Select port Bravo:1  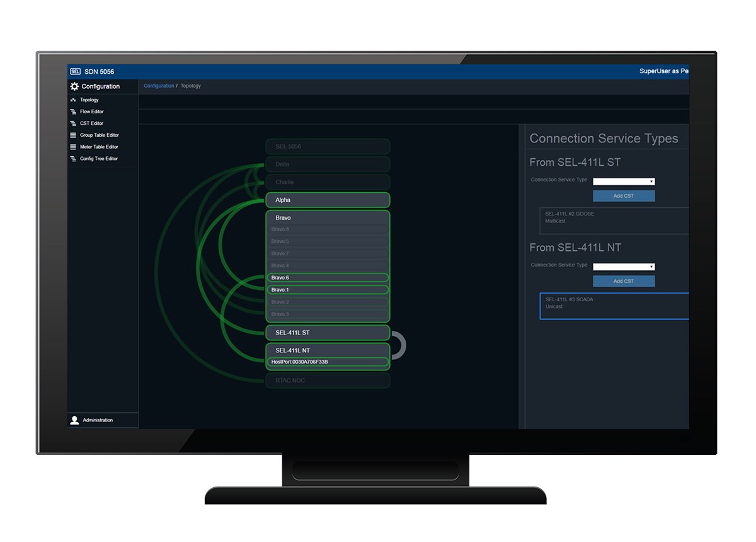click(328, 290)
